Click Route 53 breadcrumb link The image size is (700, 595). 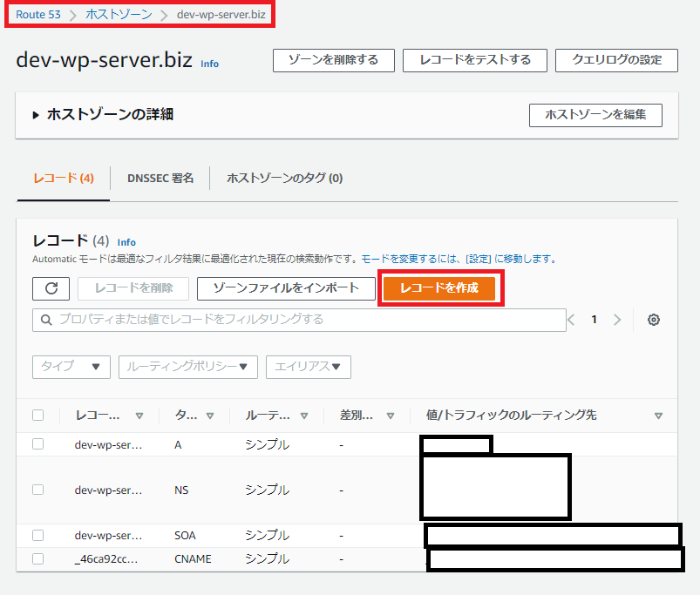(37, 15)
